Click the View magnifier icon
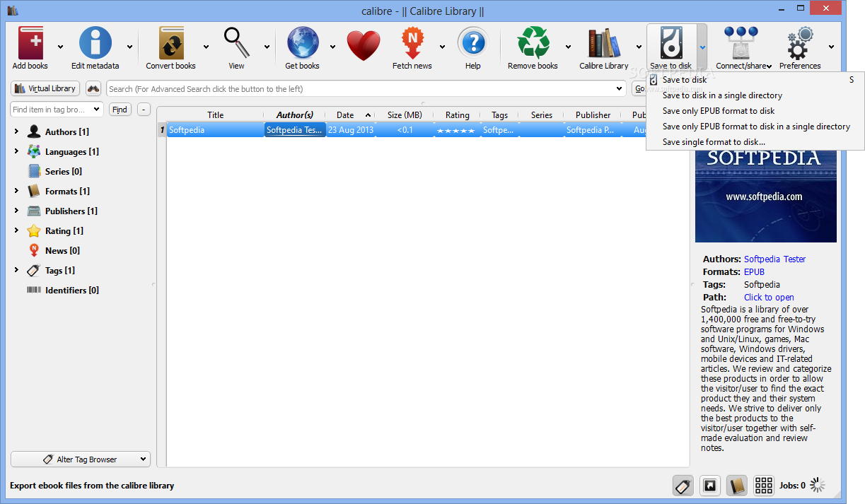Screen dimensions: 865x504 click(x=237, y=44)
